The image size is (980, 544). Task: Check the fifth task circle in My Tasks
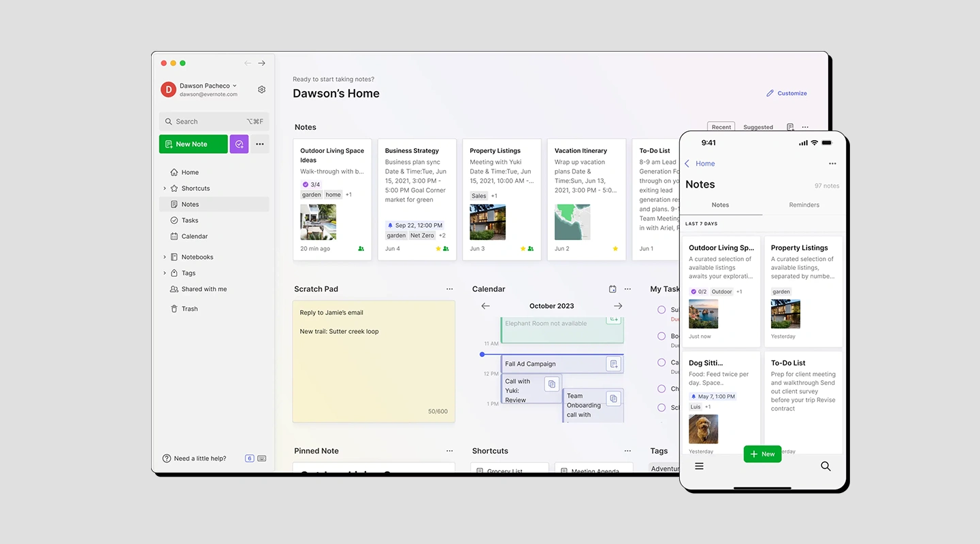point(661,407)
